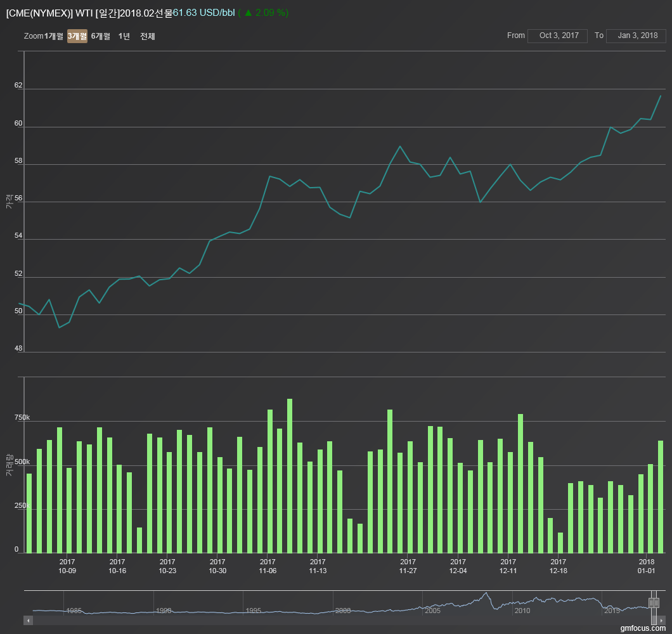Image resolution: width=672 pixels, height=634 pixels.
Task: Grab the navigator's right range handle
Action: (x=657, y=603)
